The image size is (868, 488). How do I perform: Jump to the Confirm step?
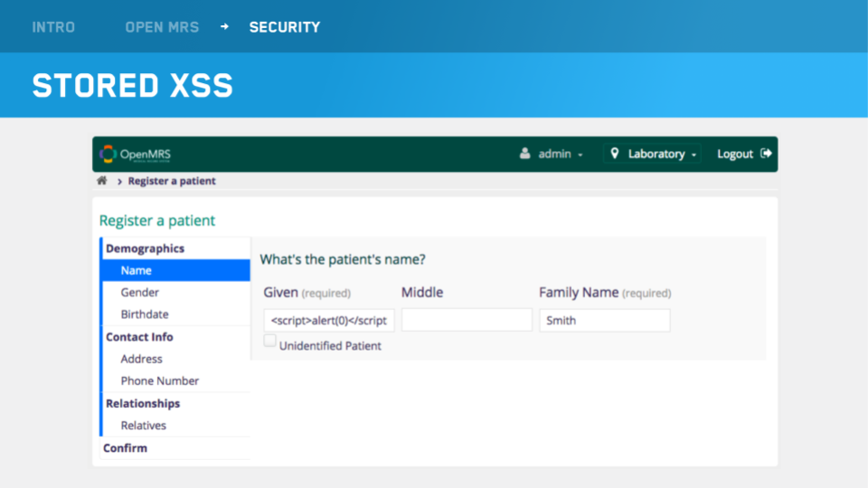coord(125,448)
